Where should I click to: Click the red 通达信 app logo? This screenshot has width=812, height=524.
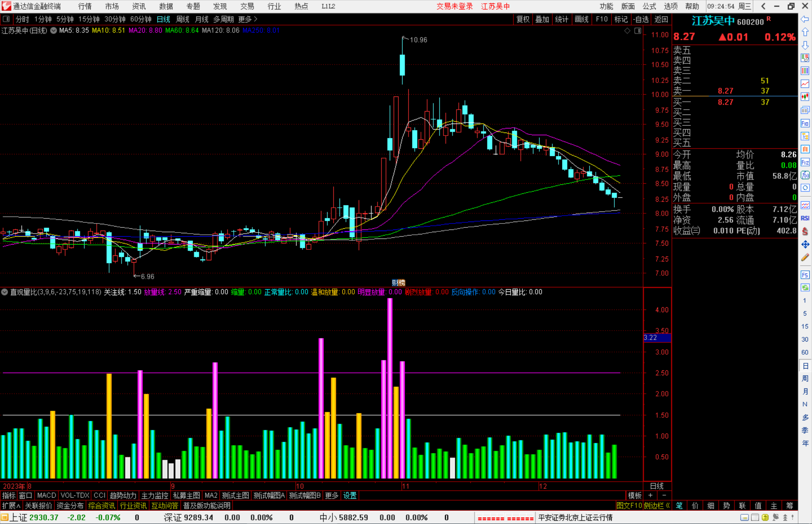pos(6,6)
